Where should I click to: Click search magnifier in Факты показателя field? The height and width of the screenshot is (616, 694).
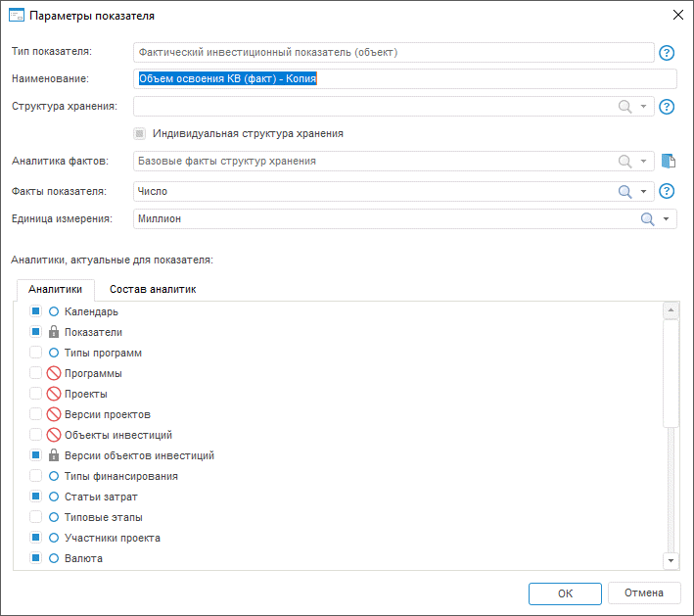[x=625, y=192]
